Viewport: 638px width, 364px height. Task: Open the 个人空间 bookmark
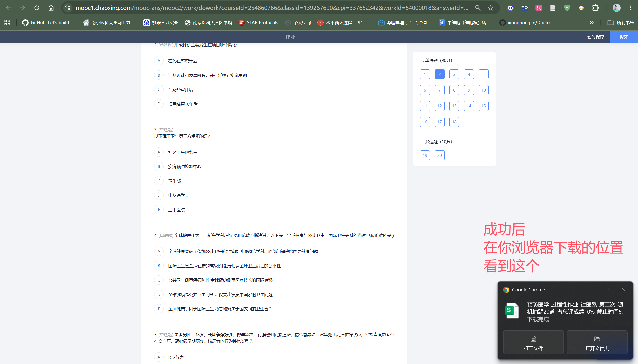click(298, 23)
